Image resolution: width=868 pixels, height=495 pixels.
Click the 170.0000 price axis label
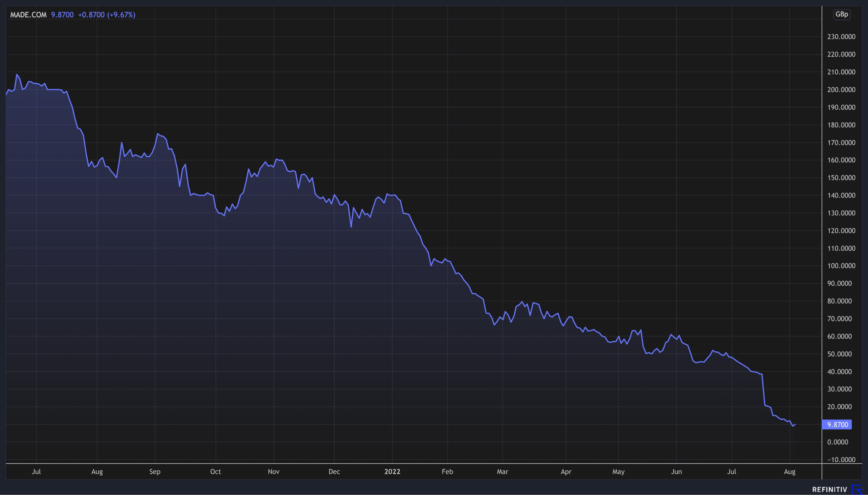coord(841,143)
